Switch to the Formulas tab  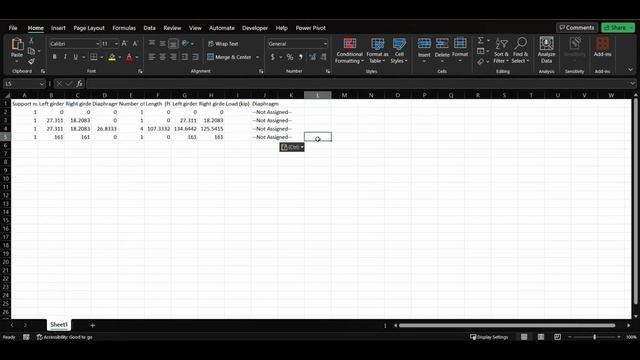pyautogui.click(x=124, y=28)
